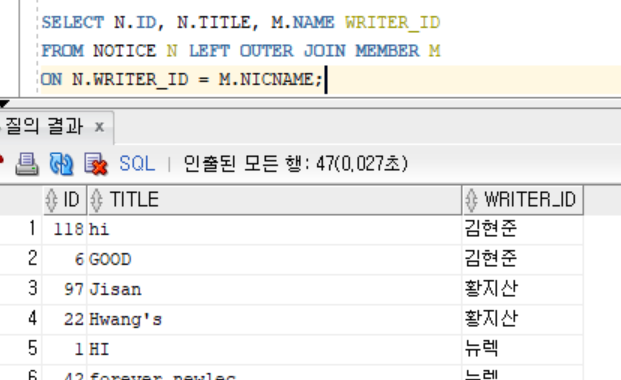This screenshot has width=621, height=380.
Task: Select writer cell 황지산 in row 3
Action: tap(522, 289)
